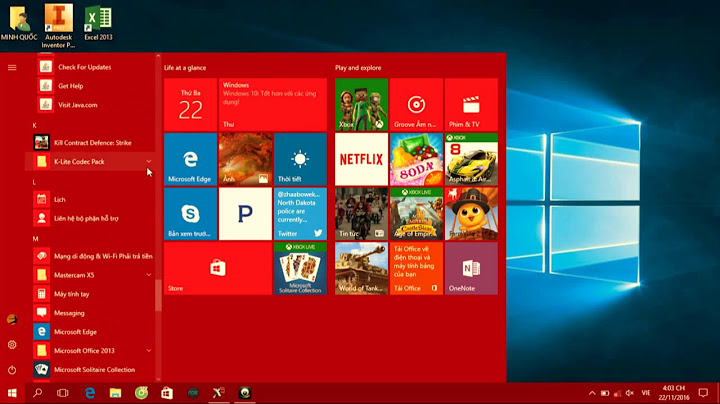Switch the VIE input language indicator
The height and width of the screenshot is (404, 720).
[x=646, y=393]
